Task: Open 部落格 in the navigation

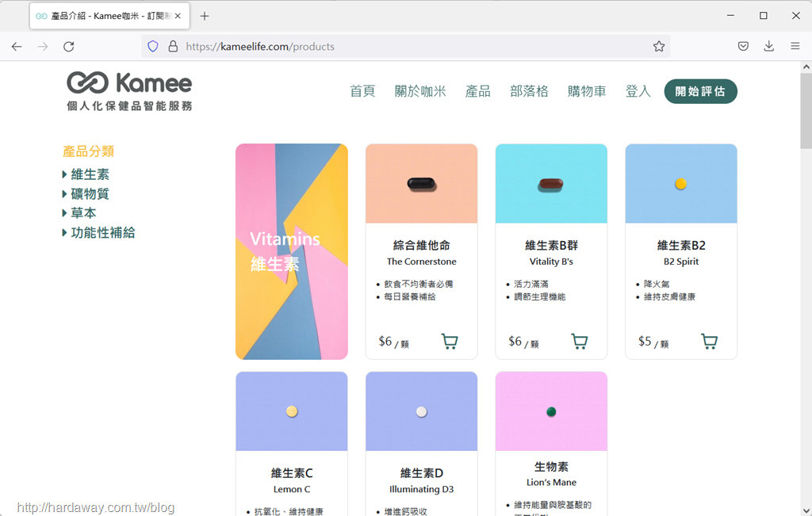Action: click(x=529, y=92)
